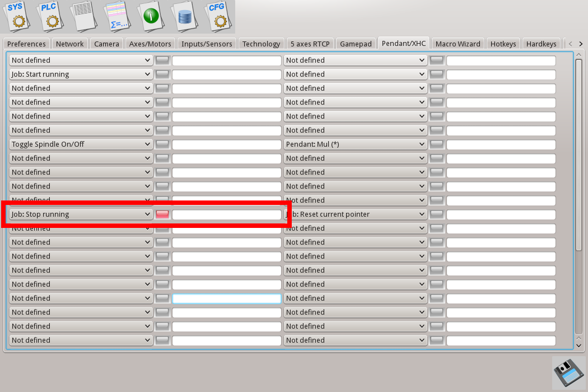Click the green info icon
Viewport: 588px width, 392px height.
pyautogui.click(x=151, y=16)
